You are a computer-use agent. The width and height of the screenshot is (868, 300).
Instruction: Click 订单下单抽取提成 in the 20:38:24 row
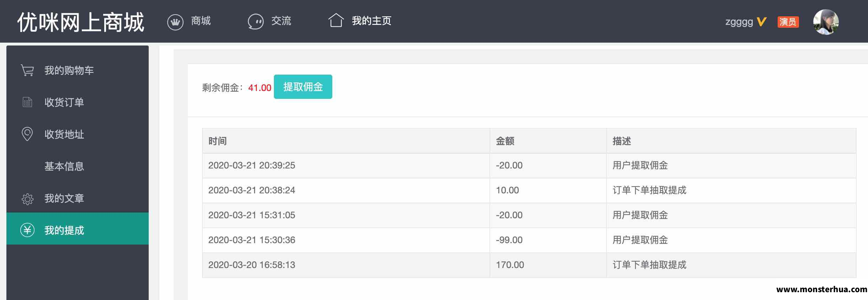click(650, 190)
